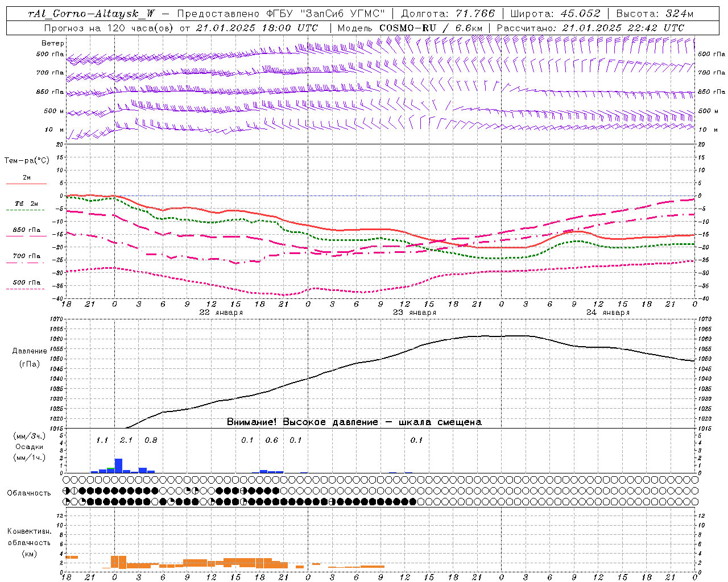Screen dimensions: 728x582
Task: Click the computed time 21.01.2025 22:42 UTC
Action: pyautogui.click(x=623, y=27)
